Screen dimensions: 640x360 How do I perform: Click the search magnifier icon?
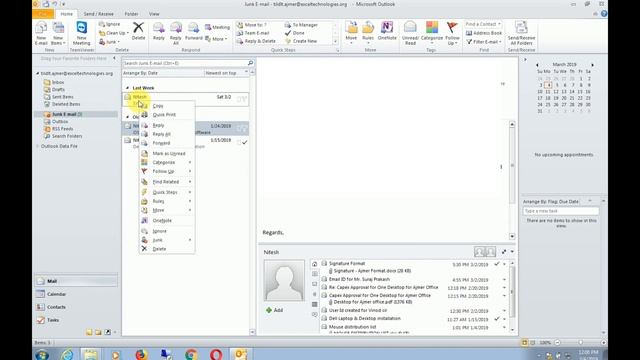point(250,63)
